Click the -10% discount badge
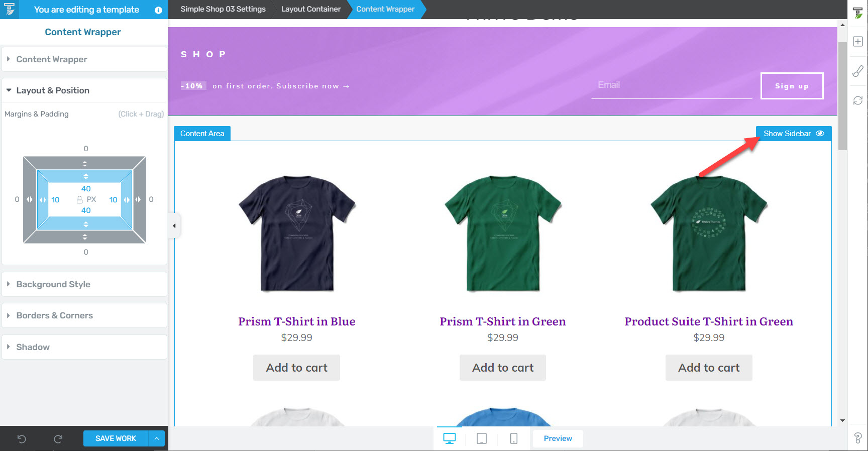This screenshot has height=451, width=868. pyautogui.click(x=193, y=86)
